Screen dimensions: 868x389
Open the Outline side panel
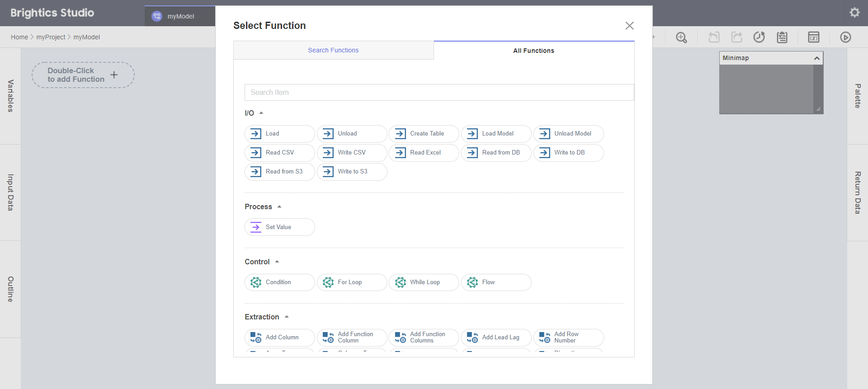click(10, 289)
